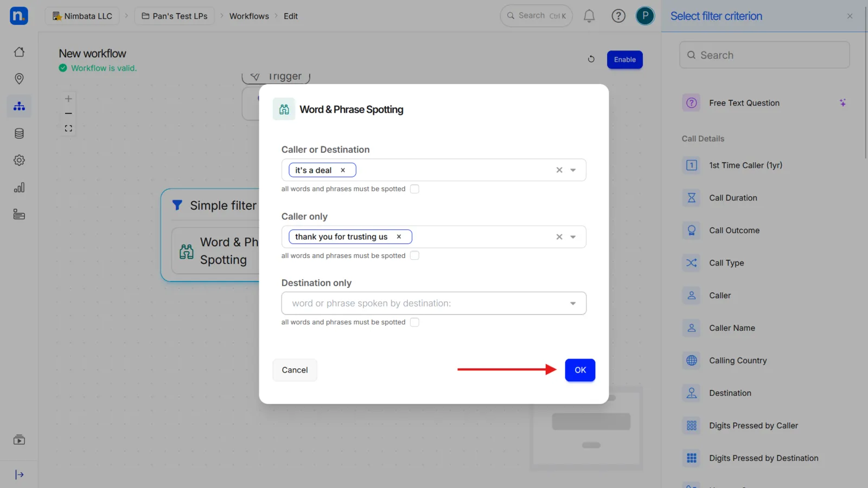Image resolution: width=868 pixels, height=488 pixels.
Task: Open Pan's Test LPs breadcrumb
Action: [x=175, y=16]
